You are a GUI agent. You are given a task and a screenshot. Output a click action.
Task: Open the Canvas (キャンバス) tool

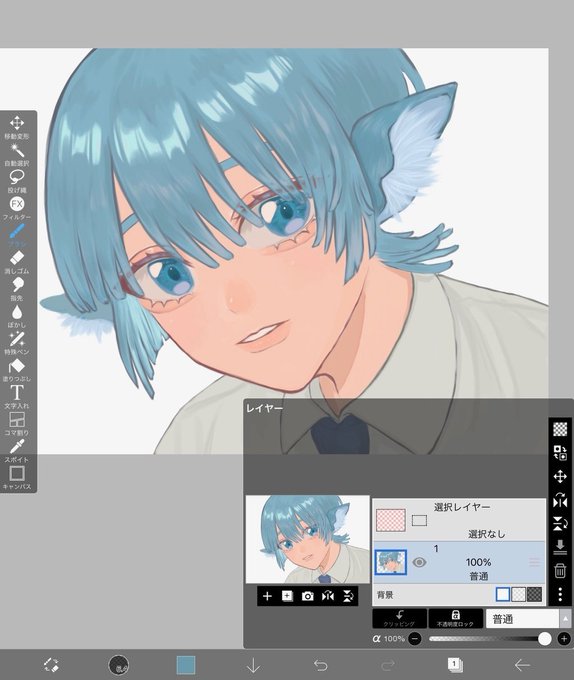pos(17,477)
